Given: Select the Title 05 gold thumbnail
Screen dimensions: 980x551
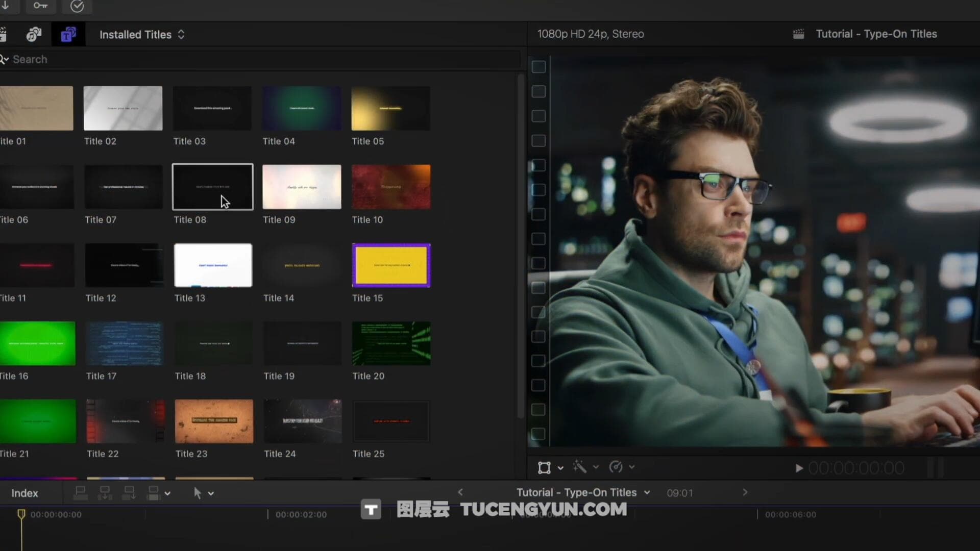Looking at the screenshot, I should coord(391,108).
